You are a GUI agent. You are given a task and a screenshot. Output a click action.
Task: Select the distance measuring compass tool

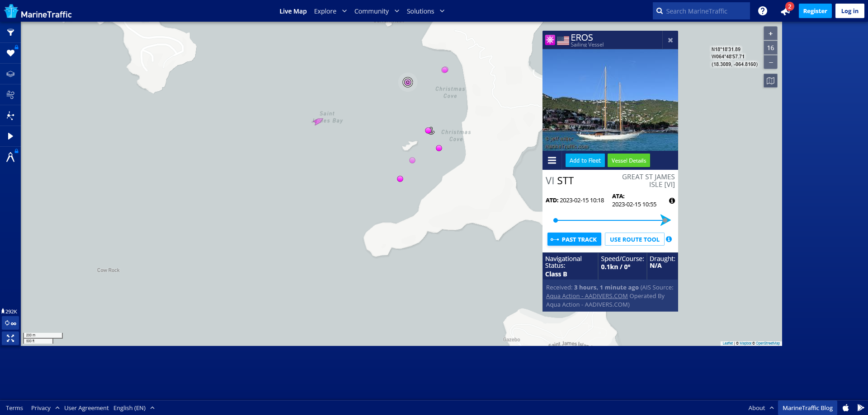[10, 157]
